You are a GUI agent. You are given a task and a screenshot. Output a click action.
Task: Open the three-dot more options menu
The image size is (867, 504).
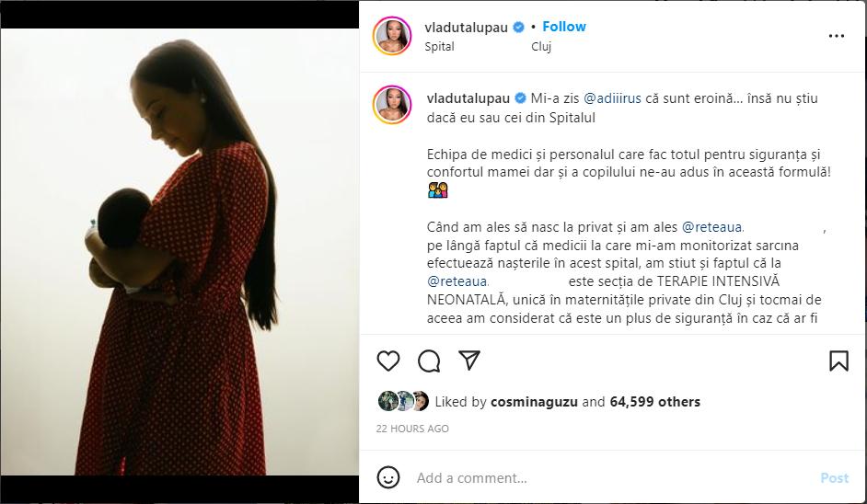[x=837, y=36]
